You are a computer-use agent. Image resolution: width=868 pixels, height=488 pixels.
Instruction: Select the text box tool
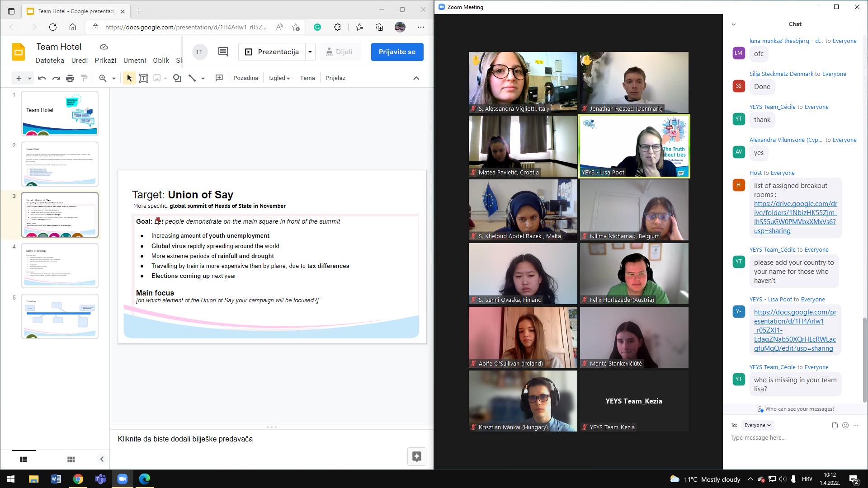point(143,78)
